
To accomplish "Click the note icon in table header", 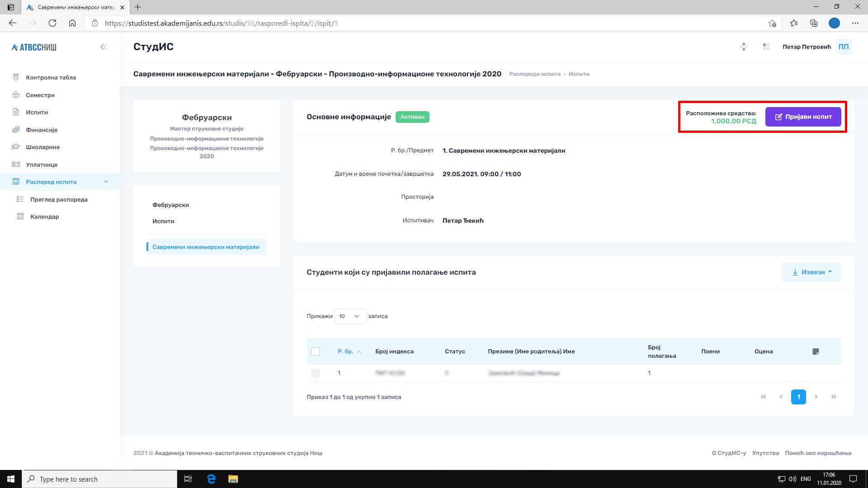I will [x=816, y=352].
